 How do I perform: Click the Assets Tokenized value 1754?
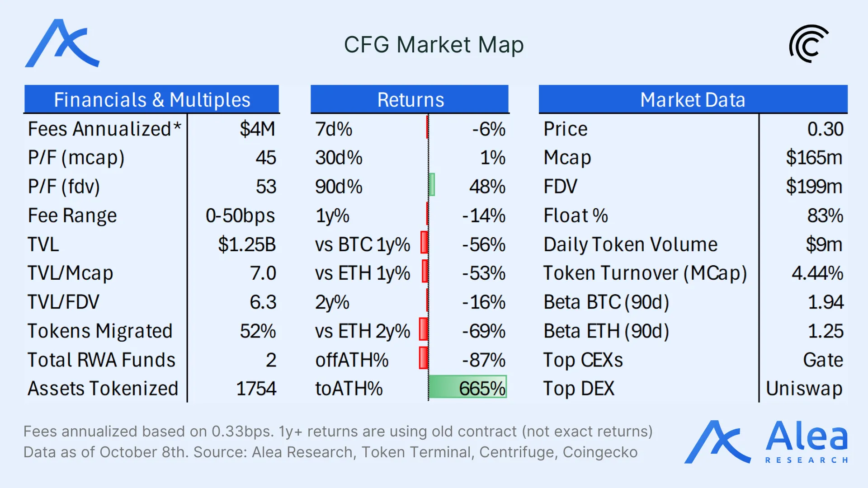pos(256,389)
